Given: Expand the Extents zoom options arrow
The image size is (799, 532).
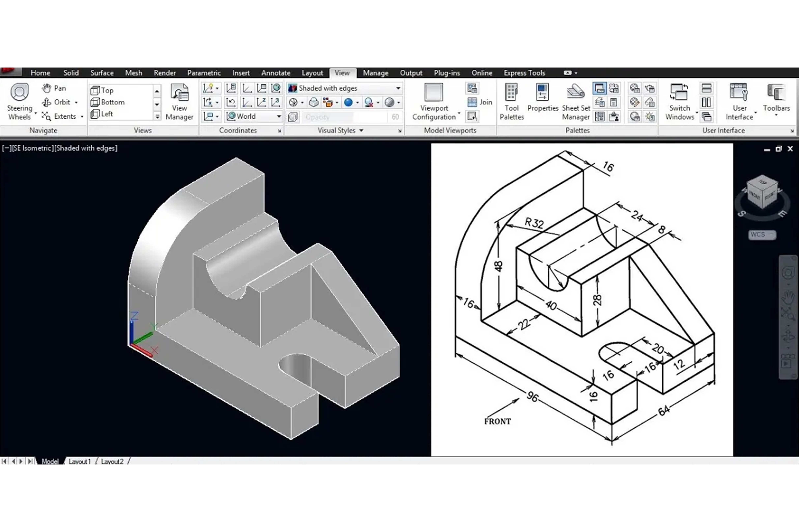Looking at the screenshot, I should [82, 116].
